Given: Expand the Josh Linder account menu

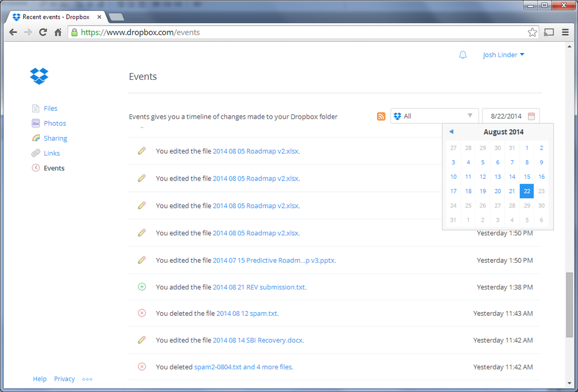Looking at the screenshot, I should 504,54.
